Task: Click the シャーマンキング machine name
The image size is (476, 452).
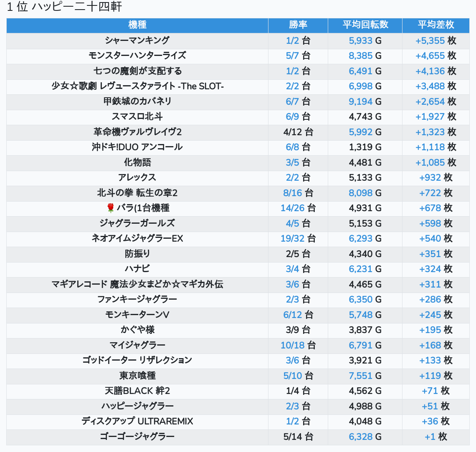Action: click(x=137, y=40)
